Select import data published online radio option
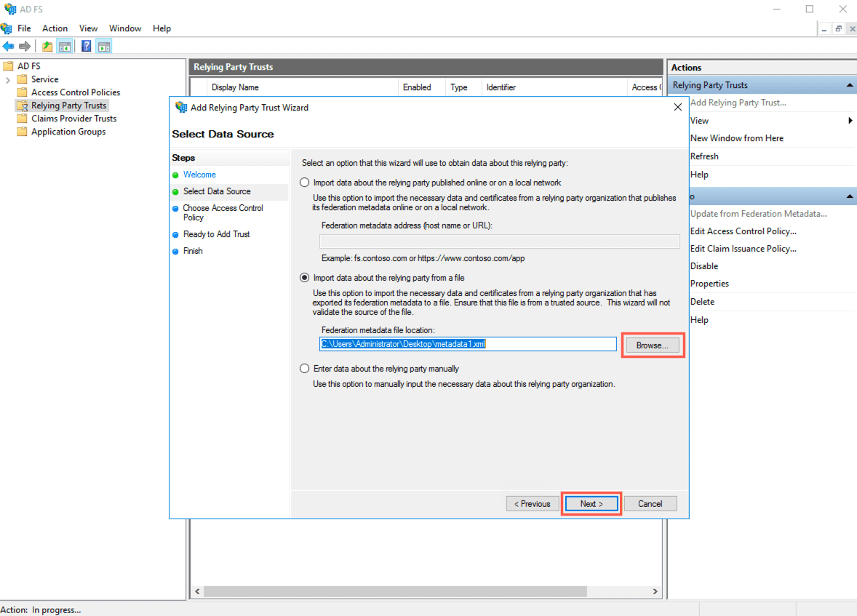This screenshot has height=616, width=857. click(305, 183)
